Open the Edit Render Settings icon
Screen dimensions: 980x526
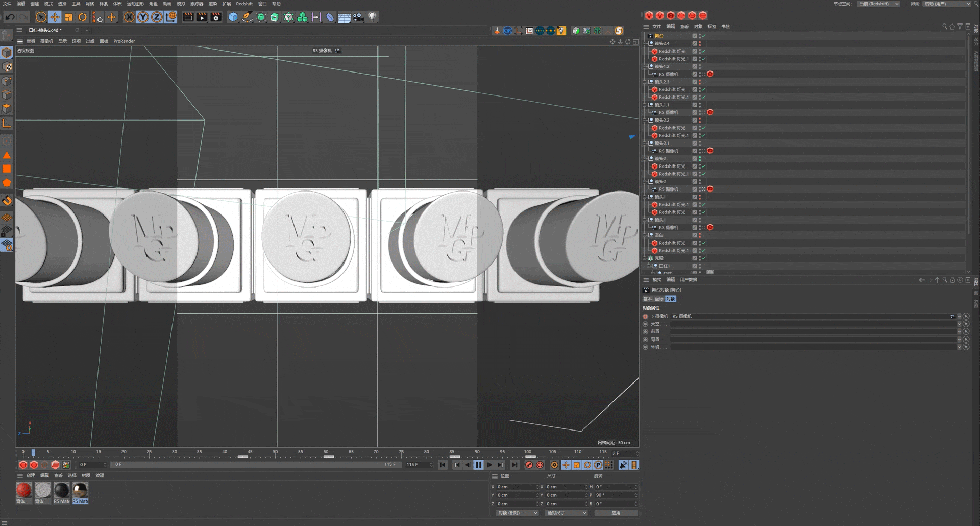(x=216, y=17)
